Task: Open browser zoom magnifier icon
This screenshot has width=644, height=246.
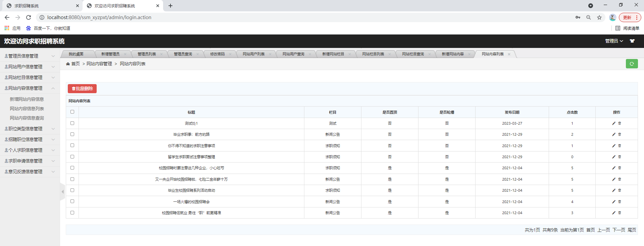Action: tap(588, 17)
